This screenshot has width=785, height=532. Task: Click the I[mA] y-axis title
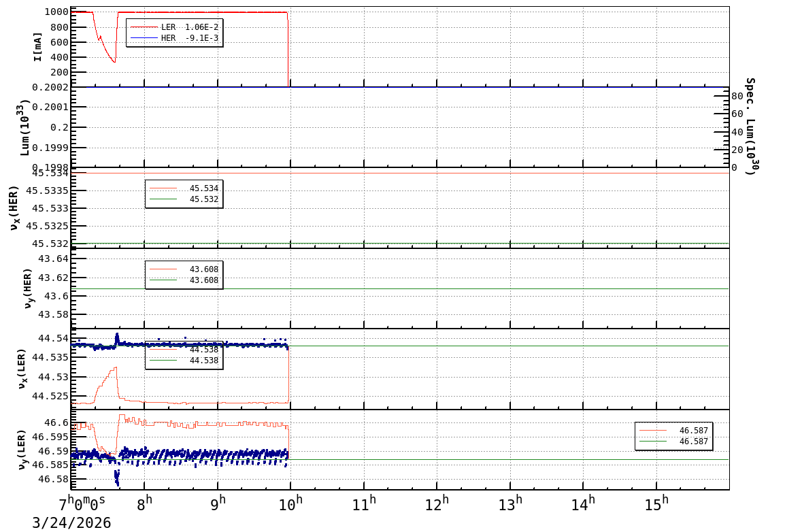coord(37,46)
